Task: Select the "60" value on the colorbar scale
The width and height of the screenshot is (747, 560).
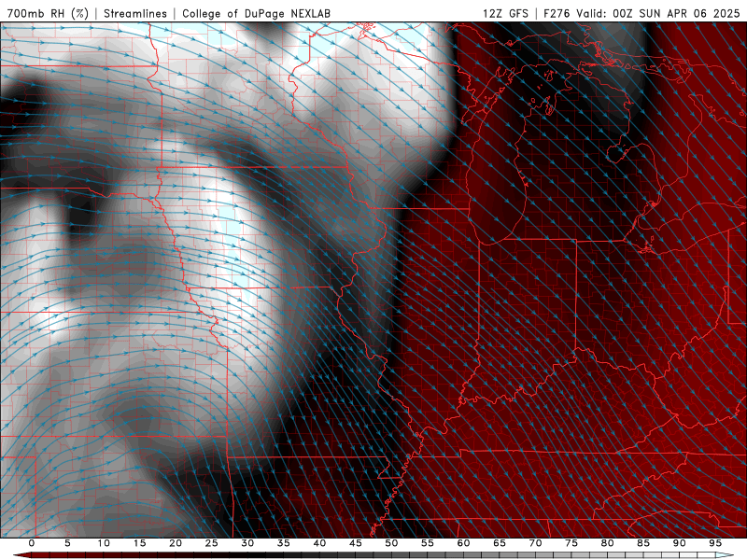Action: (x=463, y=543)
